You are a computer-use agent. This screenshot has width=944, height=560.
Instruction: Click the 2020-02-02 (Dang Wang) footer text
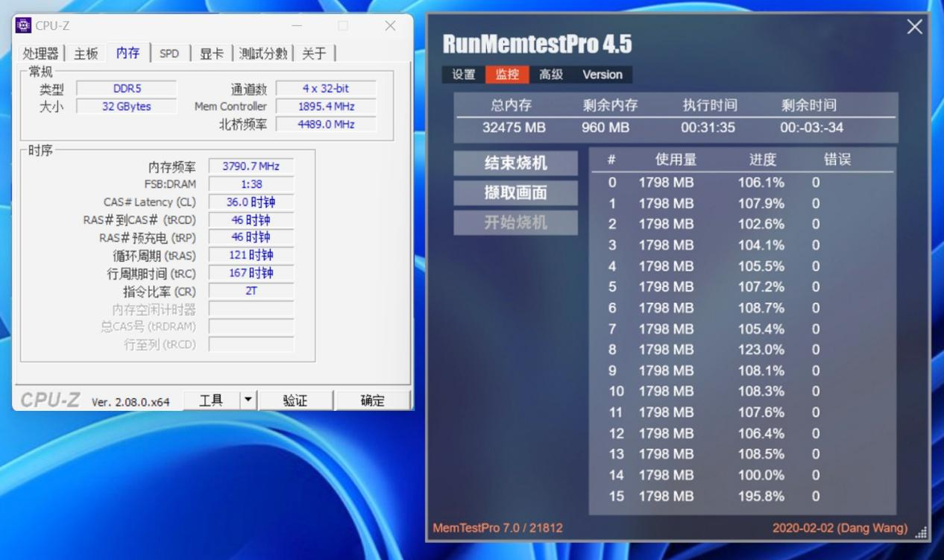tap(840, 528)
